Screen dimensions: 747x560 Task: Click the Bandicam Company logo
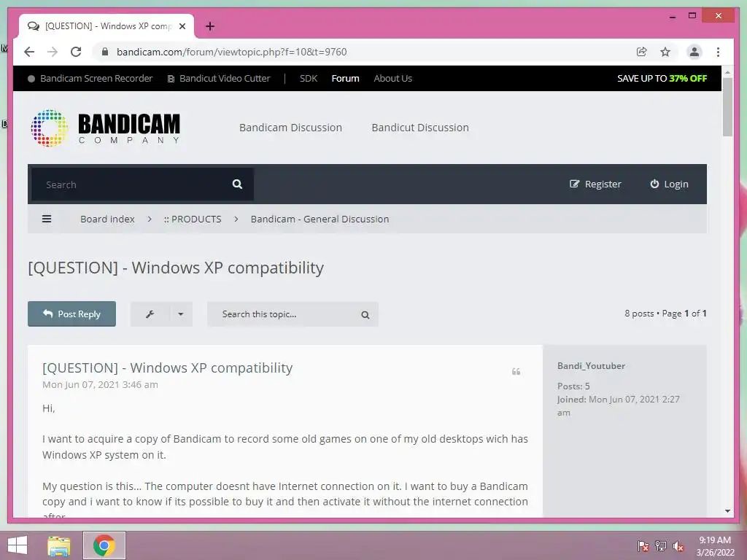[105, 128]
